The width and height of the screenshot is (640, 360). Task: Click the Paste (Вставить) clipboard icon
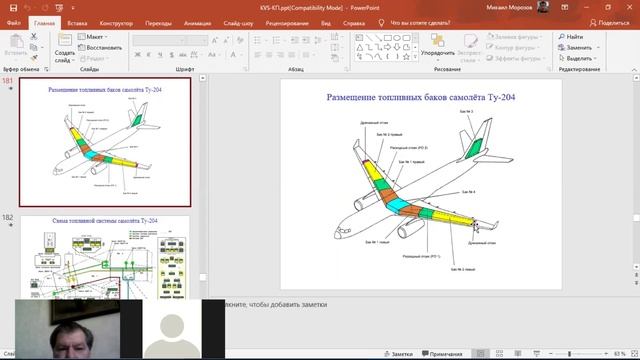16,41
